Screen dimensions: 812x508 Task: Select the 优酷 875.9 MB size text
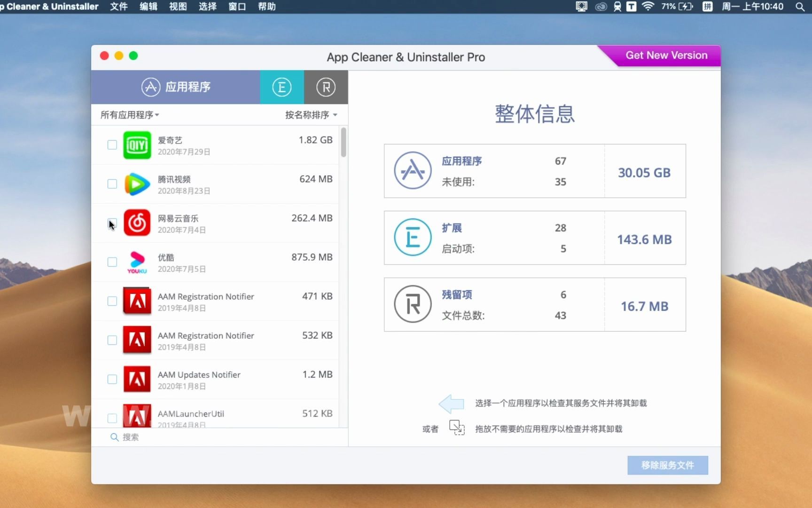click(312, 257)
